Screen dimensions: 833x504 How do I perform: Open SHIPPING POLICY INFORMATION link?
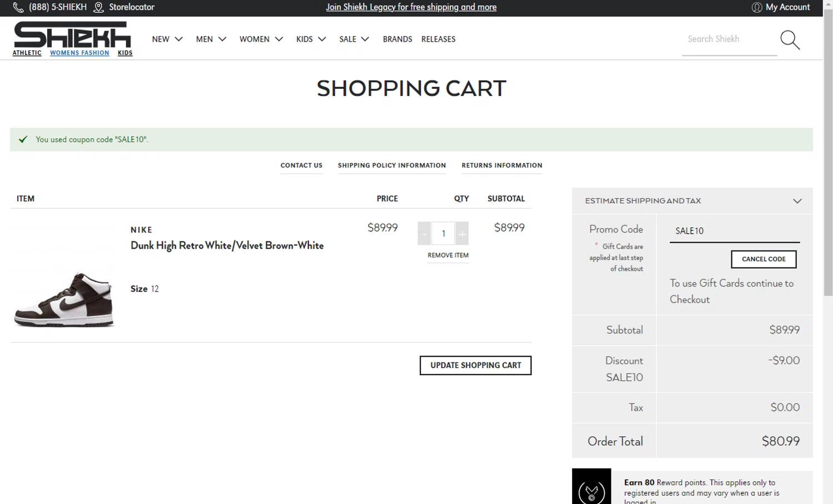coord(392,165)
